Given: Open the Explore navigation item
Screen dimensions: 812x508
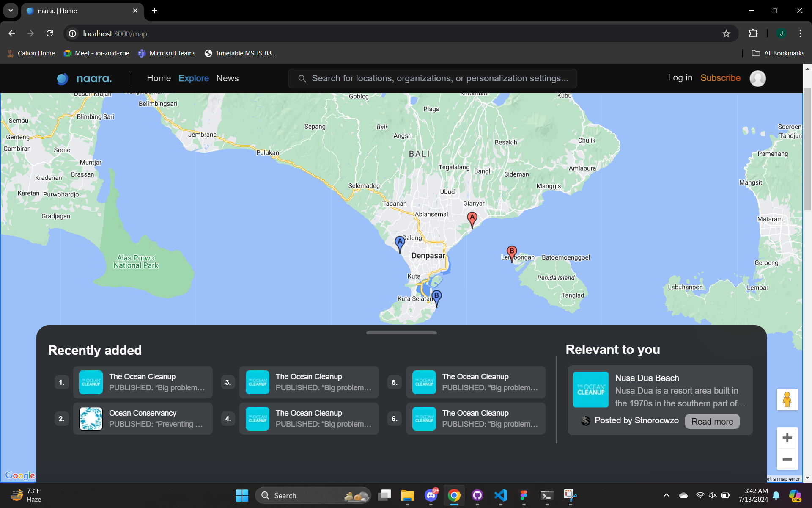Looking at the screenshot, I should click(194, 78).
